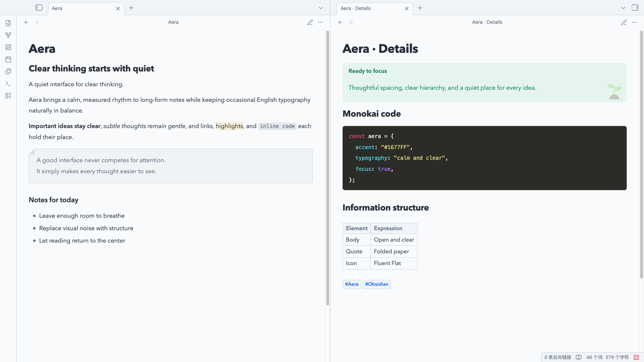Open the quick switcher file-search icon
The height and width of the screenshot is (362, 644).
(x=8, y=23)
